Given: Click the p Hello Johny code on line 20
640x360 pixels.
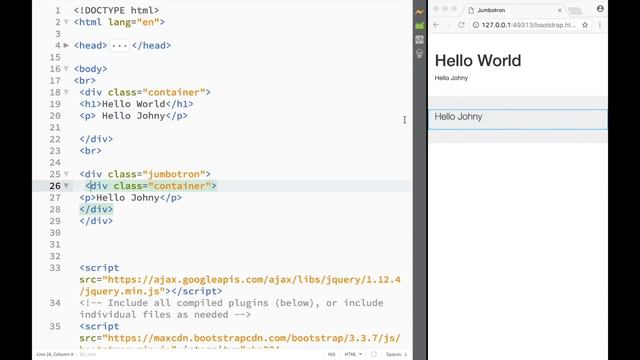Looking at the screenshot, I should 133,116.
